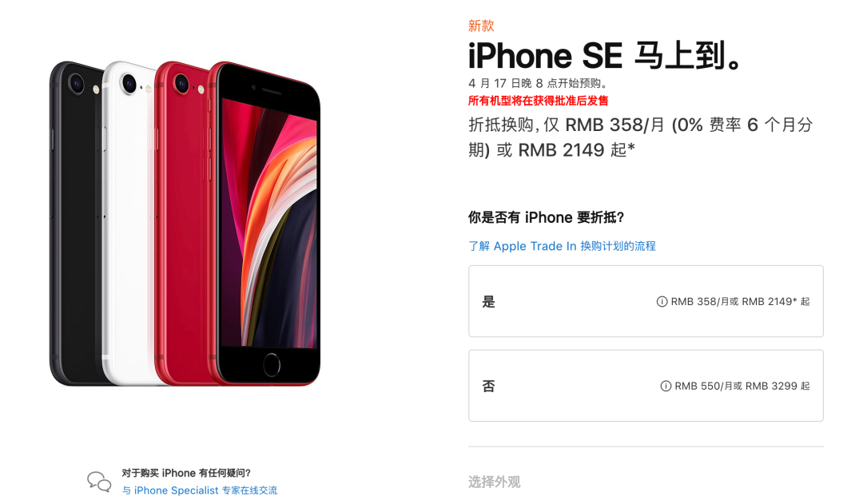Click the red iPhone SE front screen
The image size is (863, 504).
click(x=270, y=223)
